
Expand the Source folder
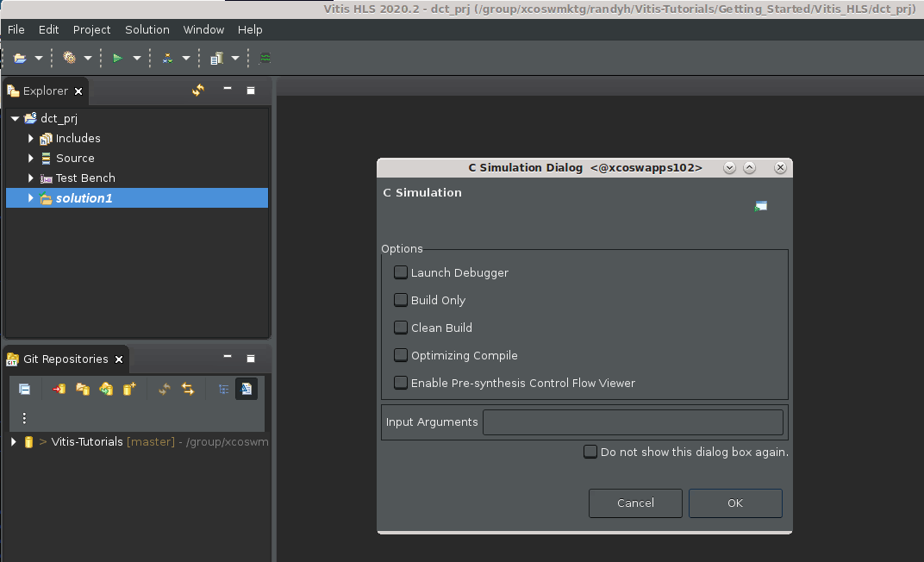(31, 158)
